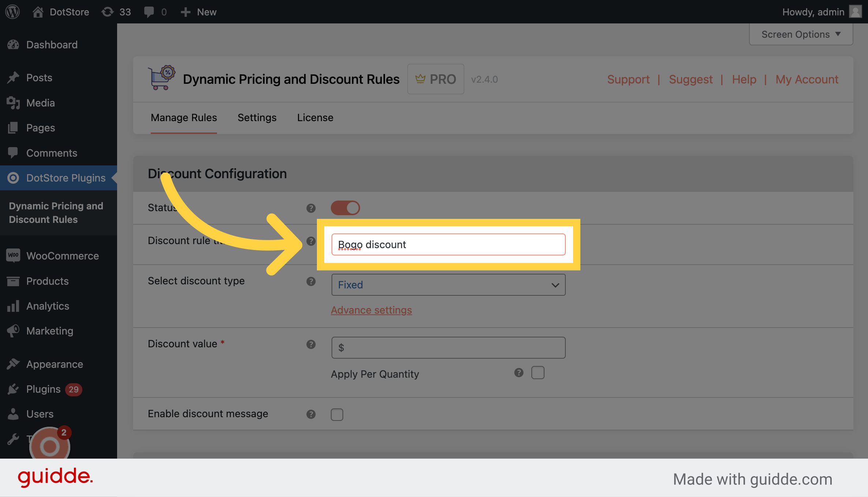Click help icon beside Discount rule title

click(x=311, y=241)
